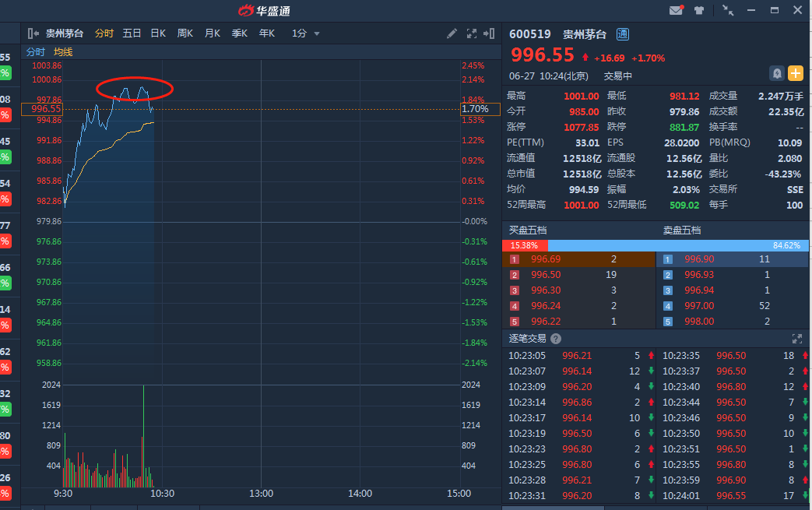Select the 10:23:05 trade row

(x=581, y=356)
